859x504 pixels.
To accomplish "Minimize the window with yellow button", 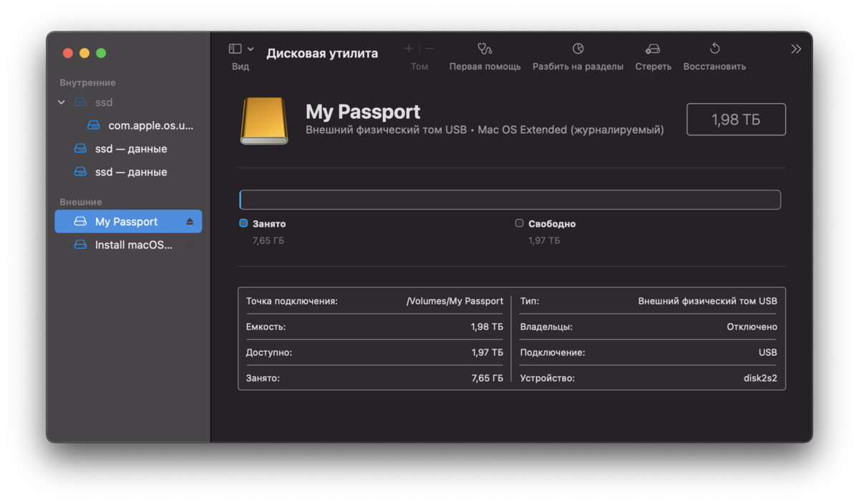I will click(x=84, y=53).
